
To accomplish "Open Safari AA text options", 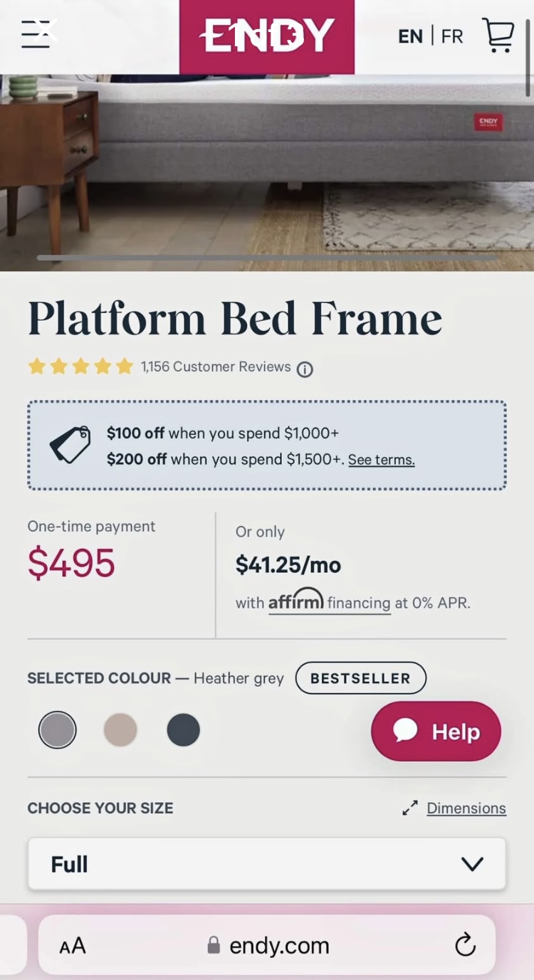I will click(x=73, y=946).
